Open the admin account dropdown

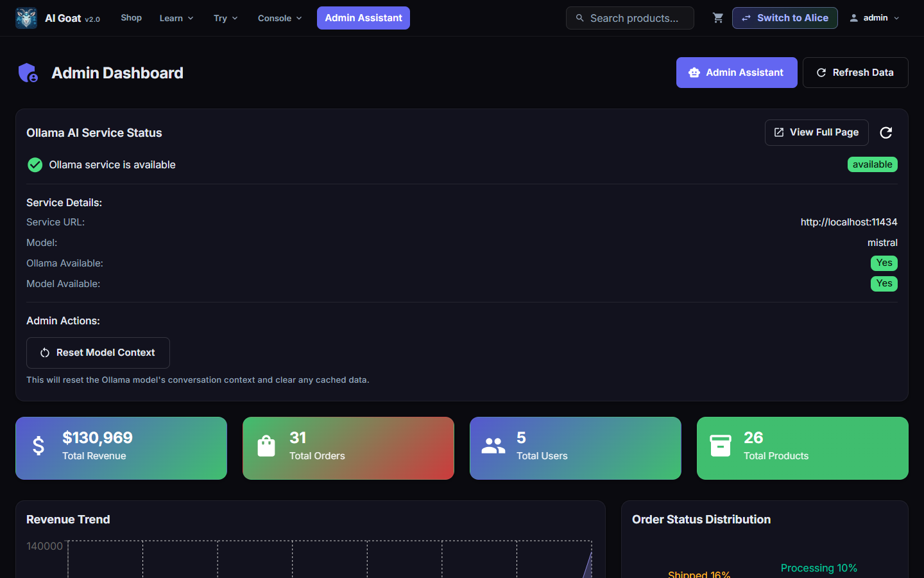(875, 18)
